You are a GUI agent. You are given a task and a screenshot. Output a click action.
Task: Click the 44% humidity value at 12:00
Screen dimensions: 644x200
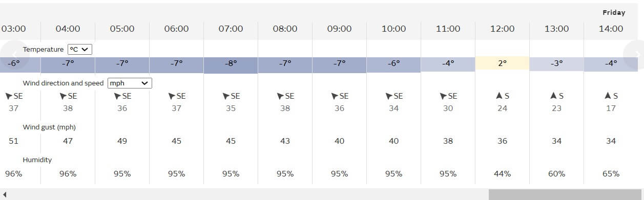pos(502,174)
